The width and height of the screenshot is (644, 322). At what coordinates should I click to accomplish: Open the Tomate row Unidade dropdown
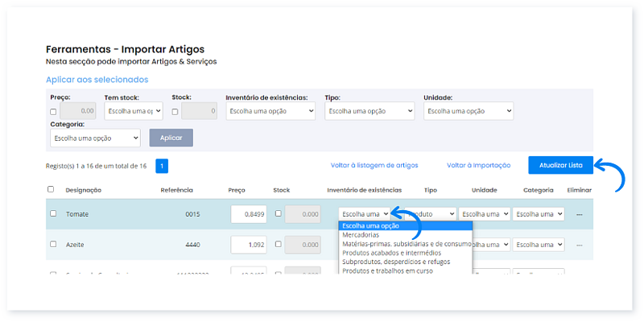coord(485,214)
